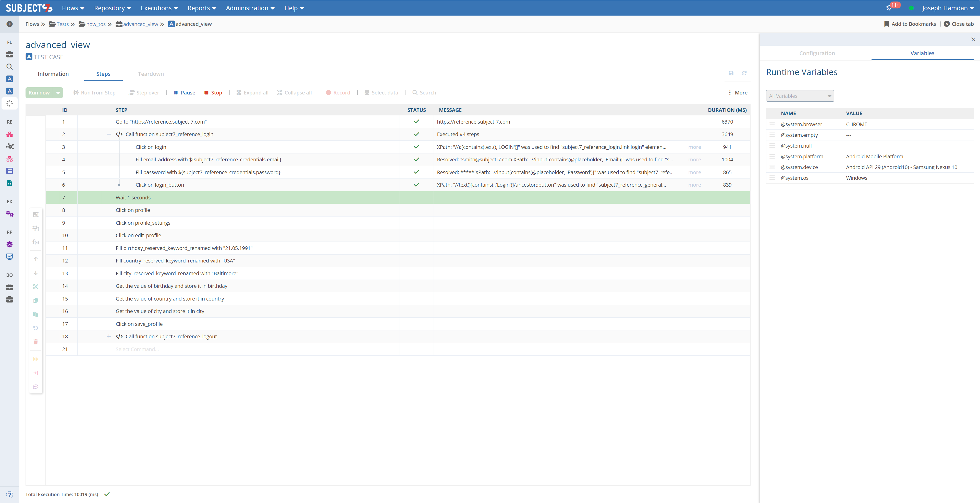Image resolution: width=980 pixels, height=503 pixels.
Task: Click the save disk icon above steps
Action: click(x=731, y=74)
